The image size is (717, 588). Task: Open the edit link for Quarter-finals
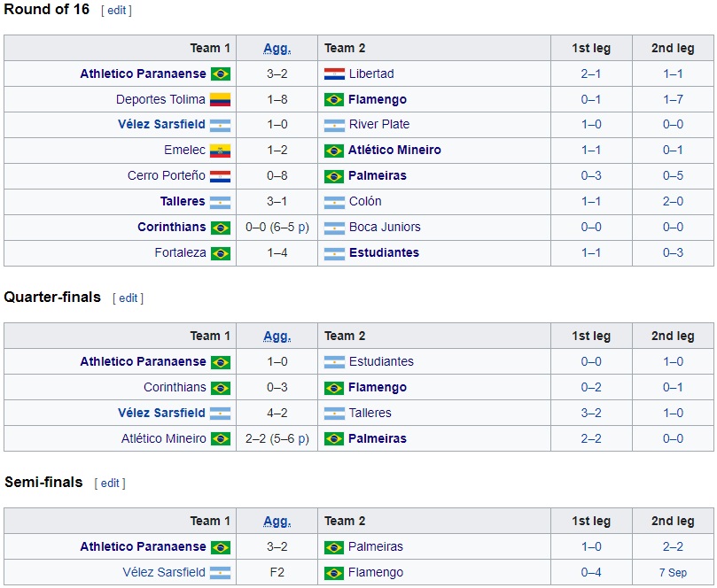click(129, 299)
